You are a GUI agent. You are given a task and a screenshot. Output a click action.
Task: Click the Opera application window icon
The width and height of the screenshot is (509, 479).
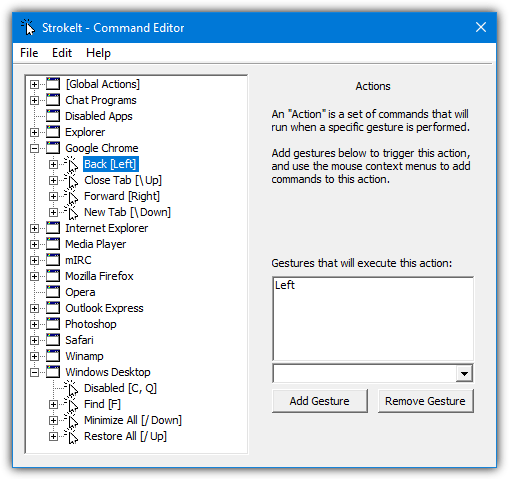click(x=53, y=292)
